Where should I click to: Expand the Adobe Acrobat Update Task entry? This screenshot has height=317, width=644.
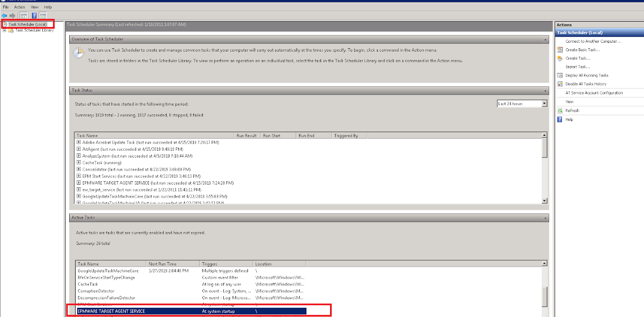(x=79, y=142)
